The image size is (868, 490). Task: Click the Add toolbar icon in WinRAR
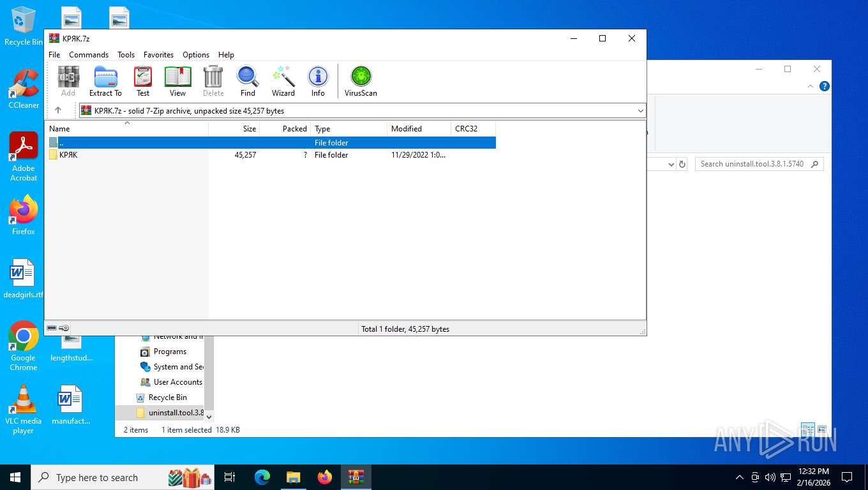click(x=68, y=81)
